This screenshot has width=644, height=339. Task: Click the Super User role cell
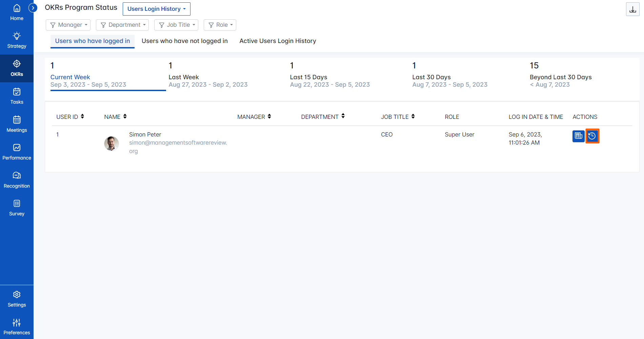pyautogui.click(x=460, y=134)
